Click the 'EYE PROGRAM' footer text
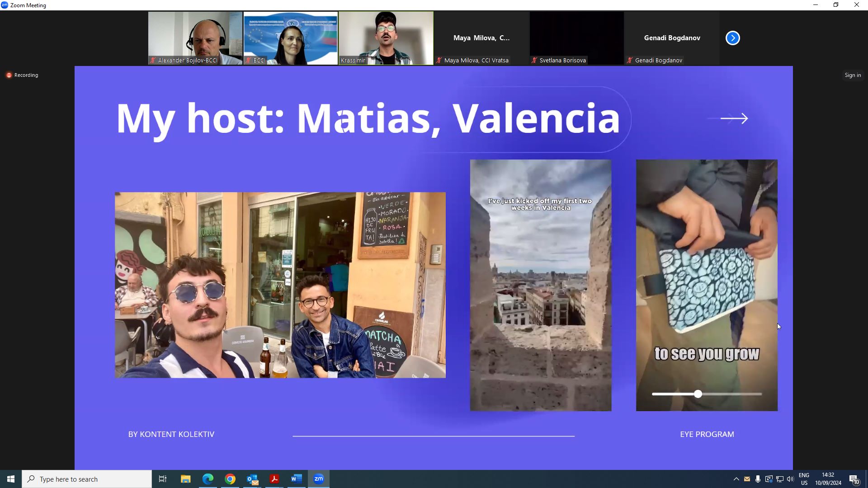The width and height of the screenshot is (868, 488). coord(707,434)
